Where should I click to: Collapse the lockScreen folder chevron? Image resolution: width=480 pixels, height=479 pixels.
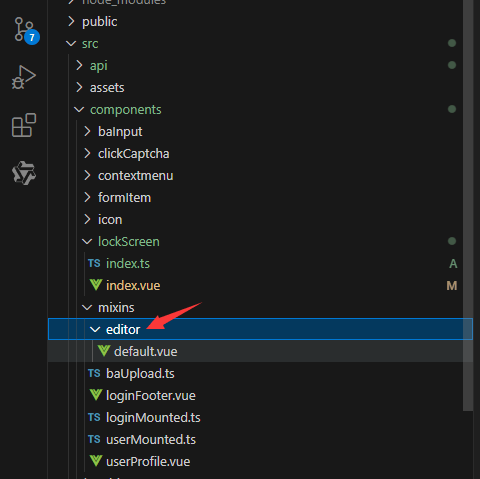(87, 242)
